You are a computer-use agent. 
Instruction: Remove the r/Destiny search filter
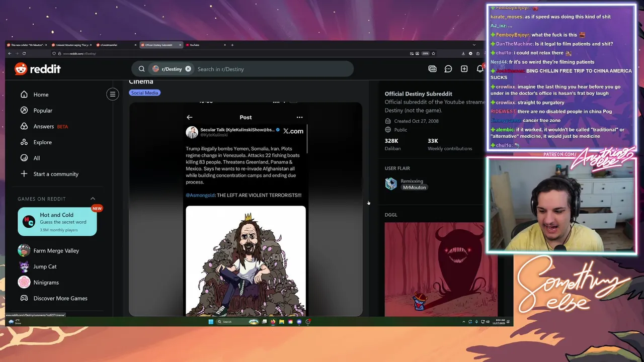coord(188,69)
